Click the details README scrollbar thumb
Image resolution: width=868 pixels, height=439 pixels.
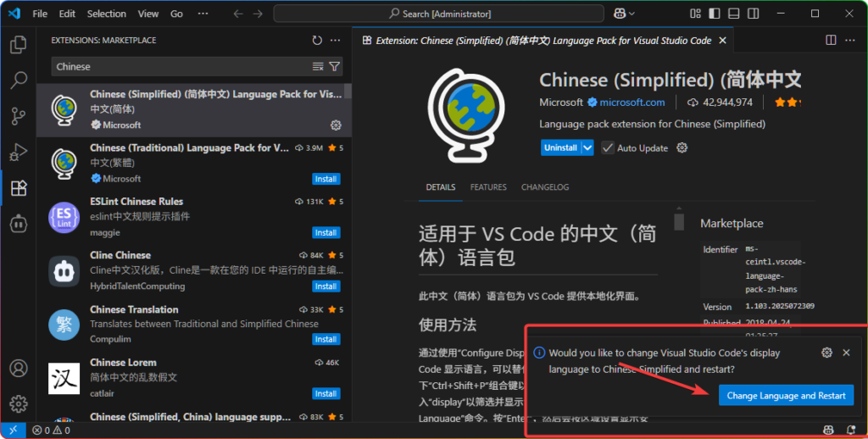[x=679, y=222]
